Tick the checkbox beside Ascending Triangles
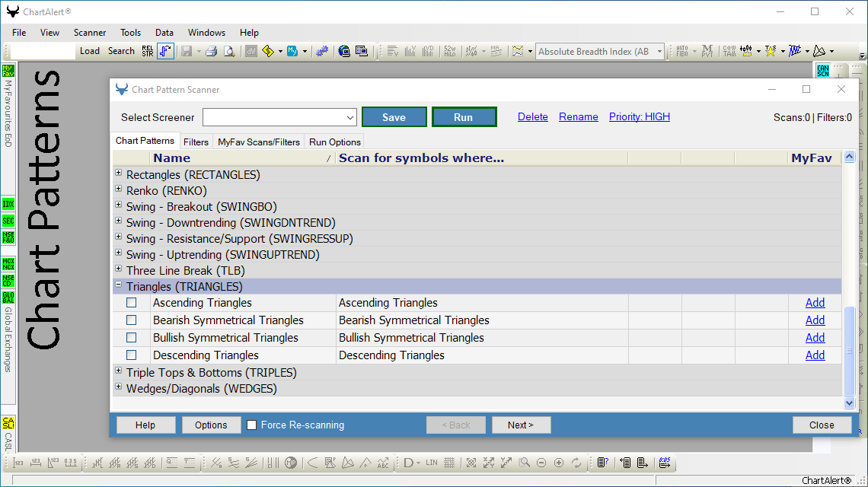This screenshot has width=868, height=487. pos(131,302)
